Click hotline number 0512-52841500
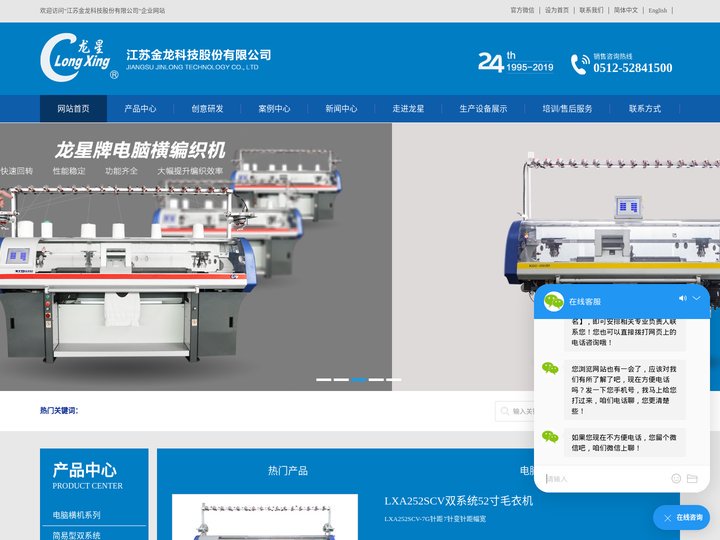Screen dimensions: 720x540 [632, 68]
